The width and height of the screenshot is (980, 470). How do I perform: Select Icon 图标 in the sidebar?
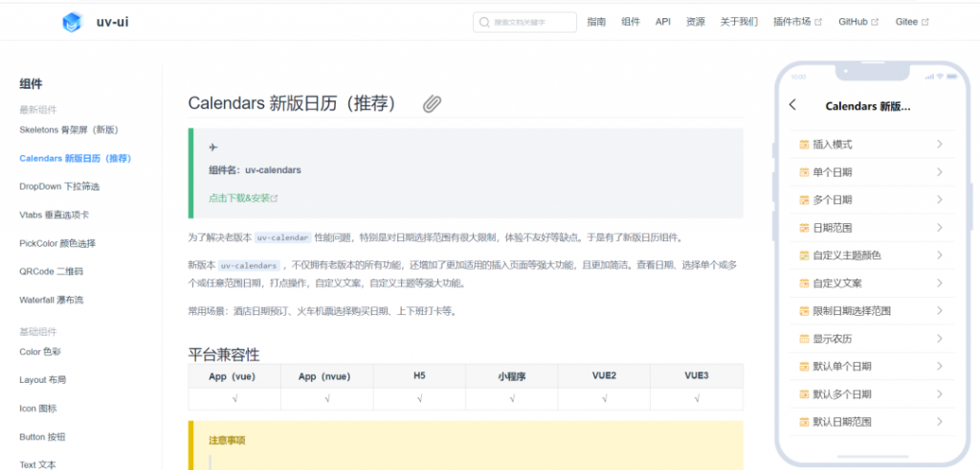(38, 408)
